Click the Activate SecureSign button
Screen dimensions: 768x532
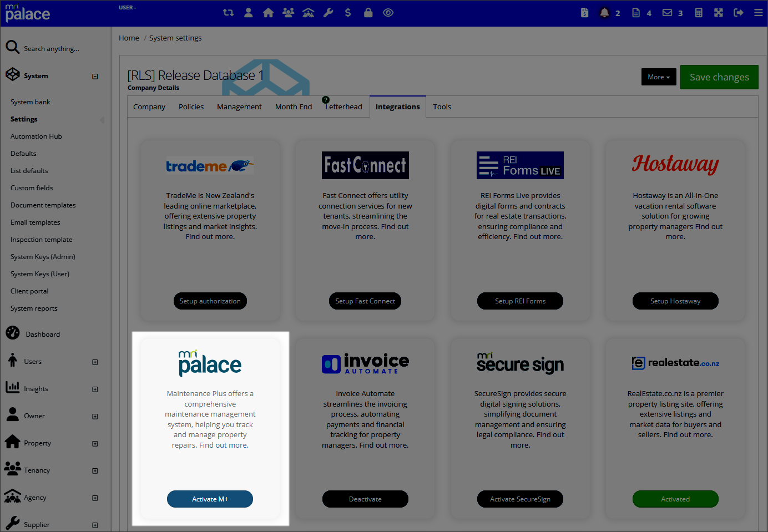tap(520, 499)
